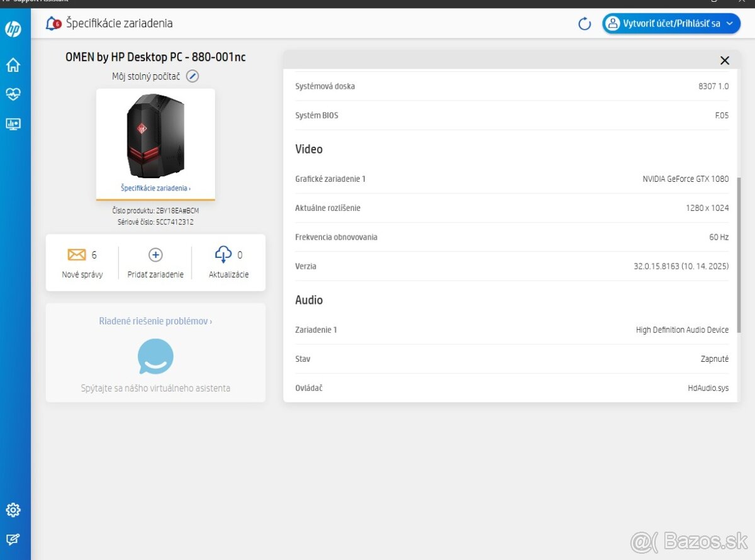Click the refresh icon in header
755x560 pixels.
[584, 24]
